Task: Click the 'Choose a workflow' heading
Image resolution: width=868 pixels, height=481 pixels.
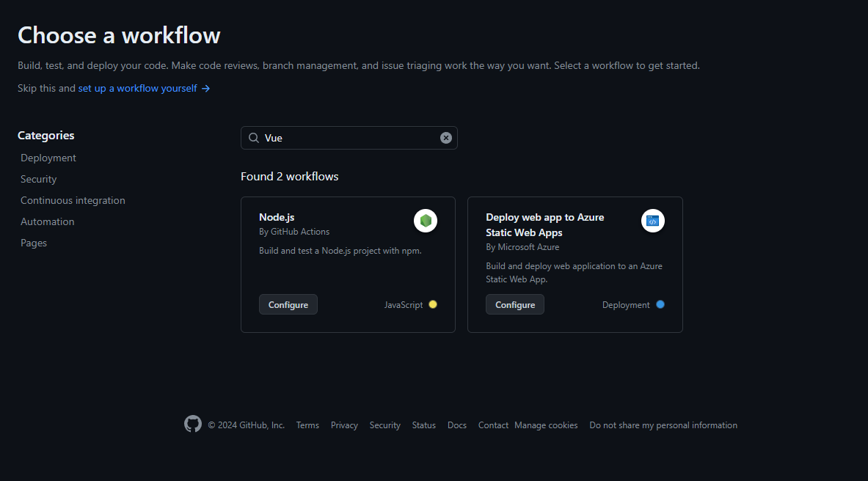Action: [x=119, y=35]
